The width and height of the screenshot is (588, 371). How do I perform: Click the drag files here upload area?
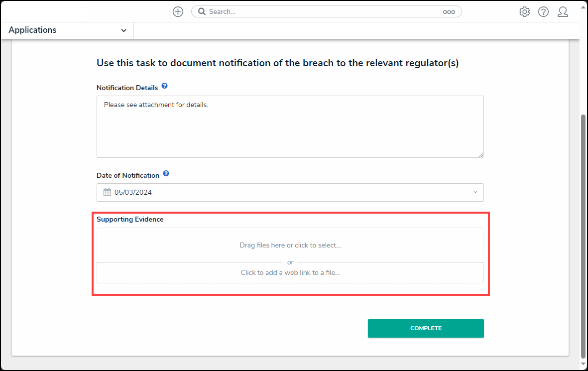(290, 245)
